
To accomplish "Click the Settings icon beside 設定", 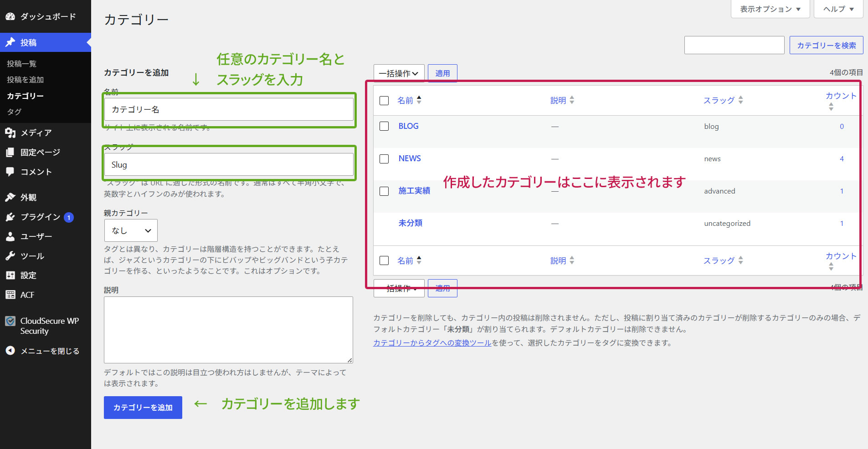I will tap(10, 275).
